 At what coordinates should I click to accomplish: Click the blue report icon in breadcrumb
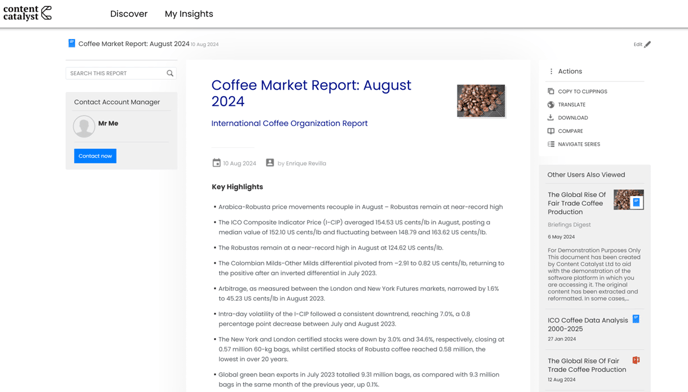pyautogui.click(x=72, y=43)
